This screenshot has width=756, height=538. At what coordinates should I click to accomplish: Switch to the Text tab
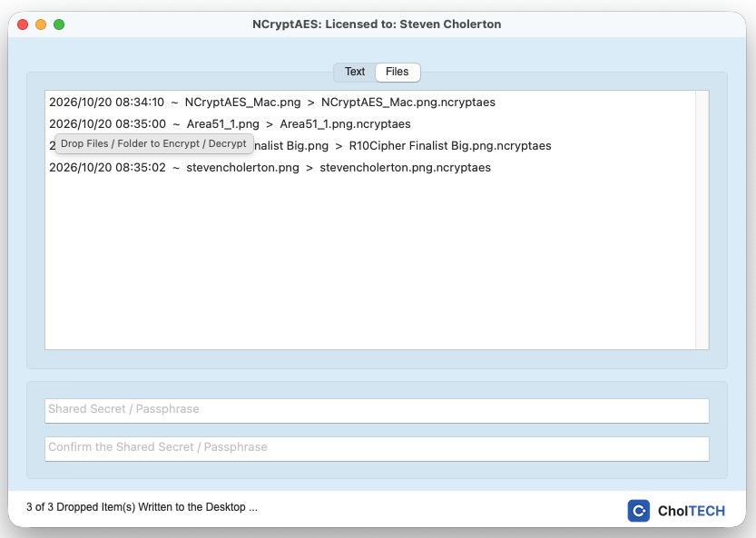click(355, 72)
